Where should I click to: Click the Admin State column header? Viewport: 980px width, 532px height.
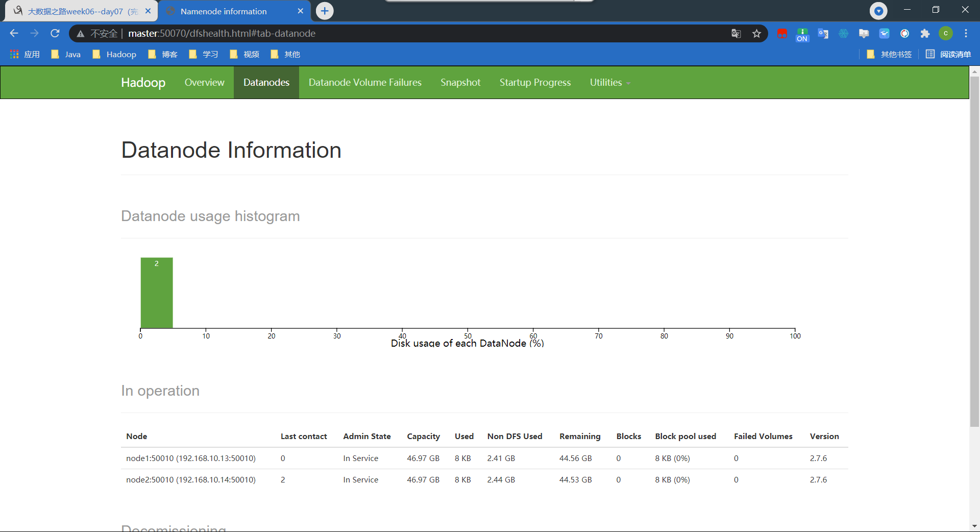(x=367, y=436)
